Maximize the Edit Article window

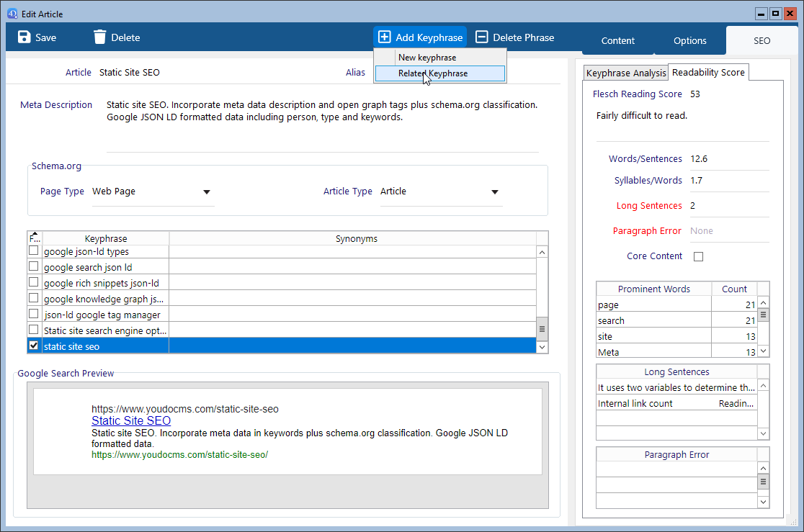click(775, 14)
